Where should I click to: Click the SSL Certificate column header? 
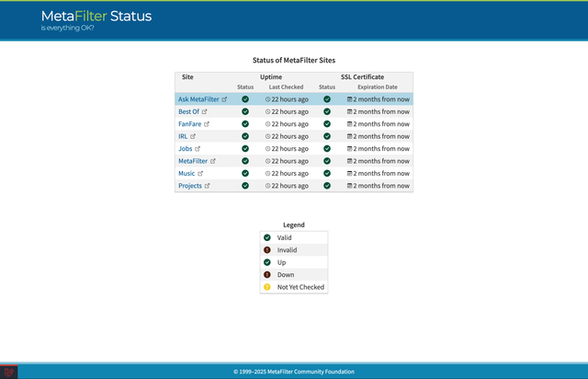click(362, 77)
